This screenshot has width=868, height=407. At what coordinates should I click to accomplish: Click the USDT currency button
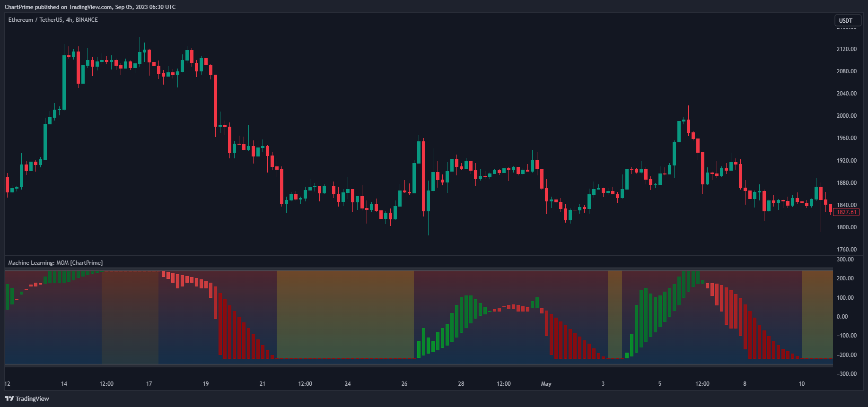tap(848, 20)
